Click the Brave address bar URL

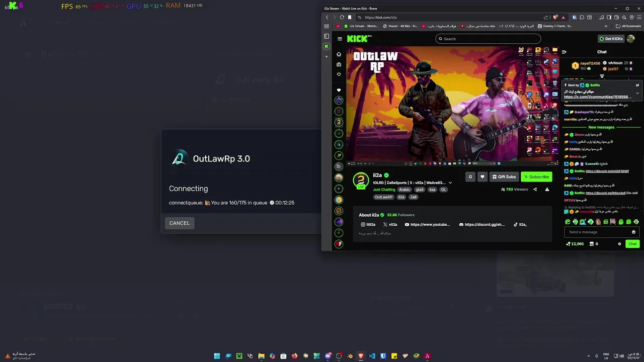point(381,17)
